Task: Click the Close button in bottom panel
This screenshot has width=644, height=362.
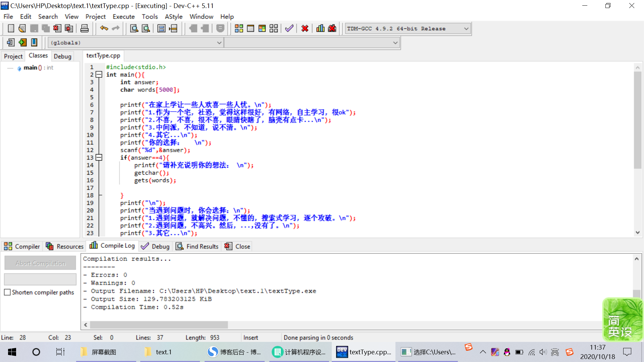Action: (237, 246)
